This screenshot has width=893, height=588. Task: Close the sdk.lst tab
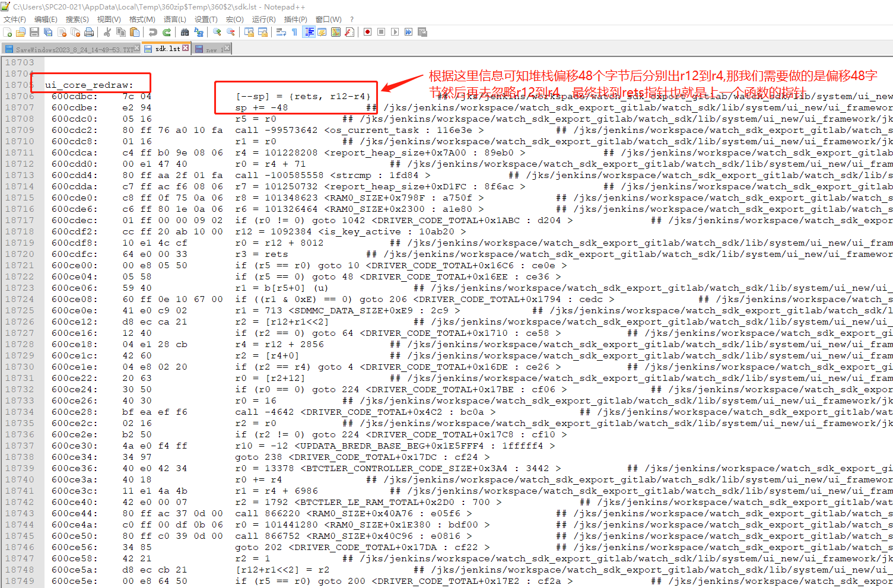click(186, 48)
